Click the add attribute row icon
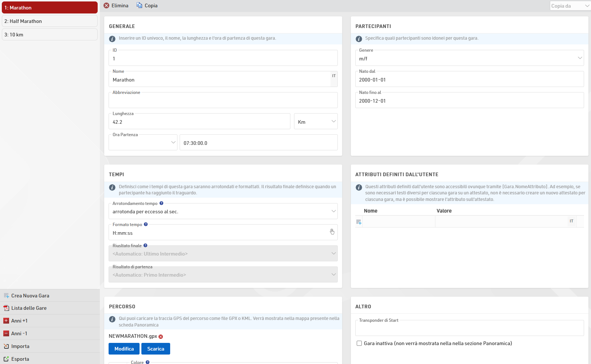The image size is (591, 364). pyautogui.click(x=359, y=222)
